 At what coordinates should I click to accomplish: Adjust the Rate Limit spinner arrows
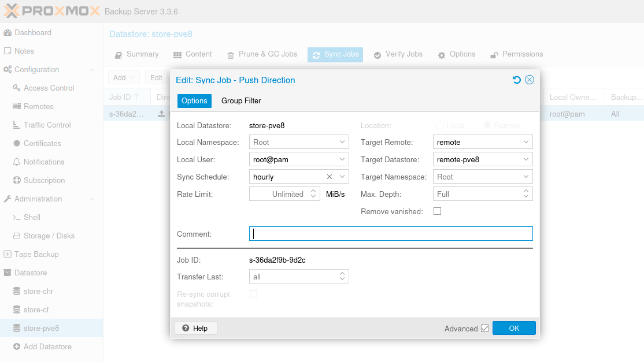click(314, 194)
